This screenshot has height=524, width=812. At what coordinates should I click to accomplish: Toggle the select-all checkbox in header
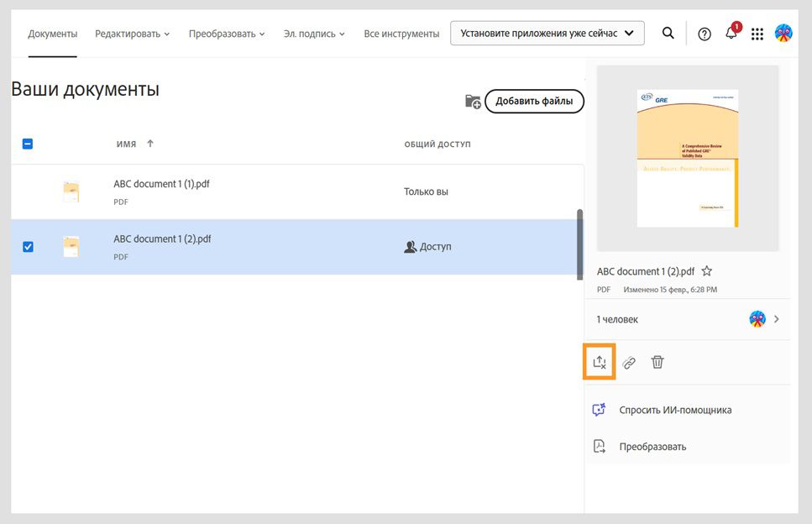tap(28, 144)
